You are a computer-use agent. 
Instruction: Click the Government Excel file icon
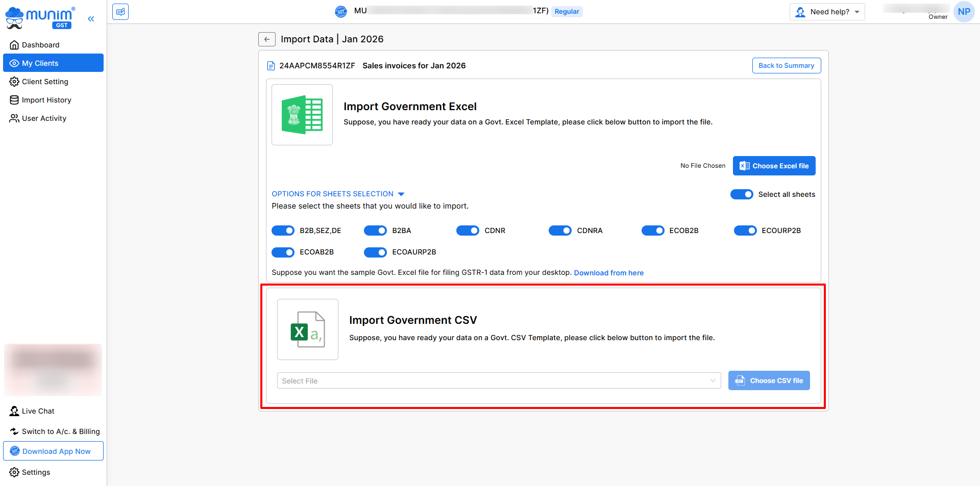(302, 115)
